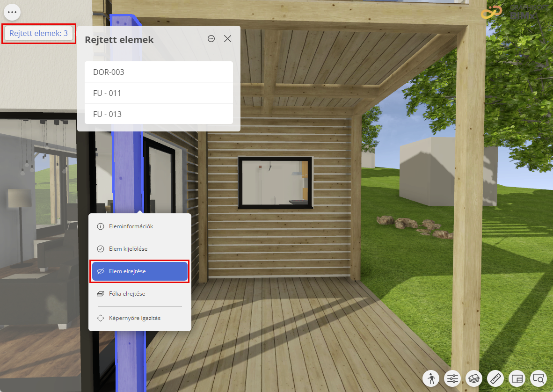Open the view settings sliders icon
The height and width of the screenshot is (392, 553).
[x=452, y=378]
